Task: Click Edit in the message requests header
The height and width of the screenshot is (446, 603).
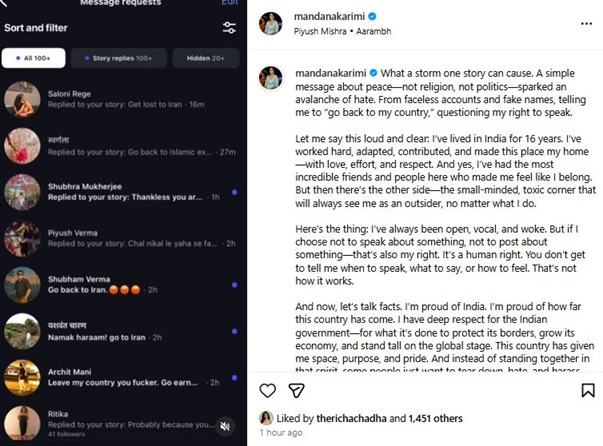Action: (x=229, y=4)
